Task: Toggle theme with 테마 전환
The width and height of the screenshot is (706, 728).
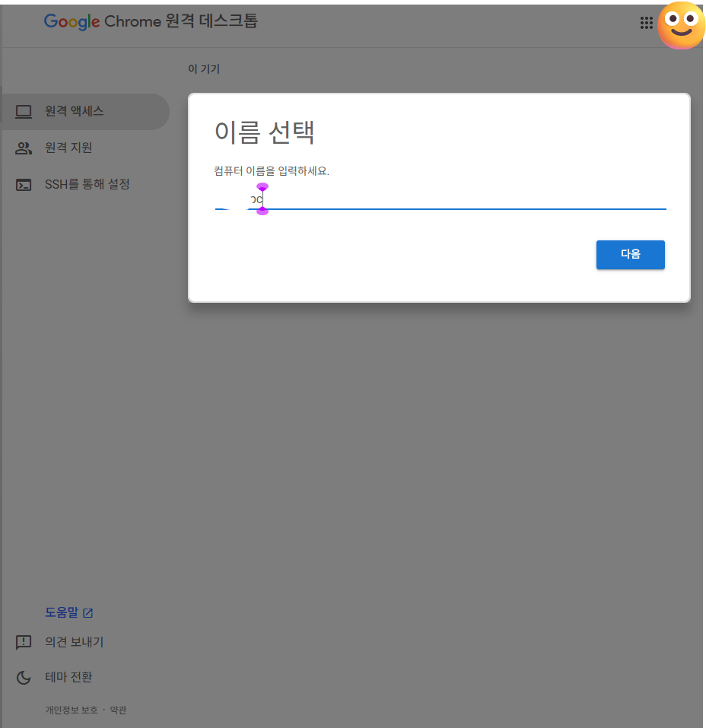Action: [x=68, y=677]
